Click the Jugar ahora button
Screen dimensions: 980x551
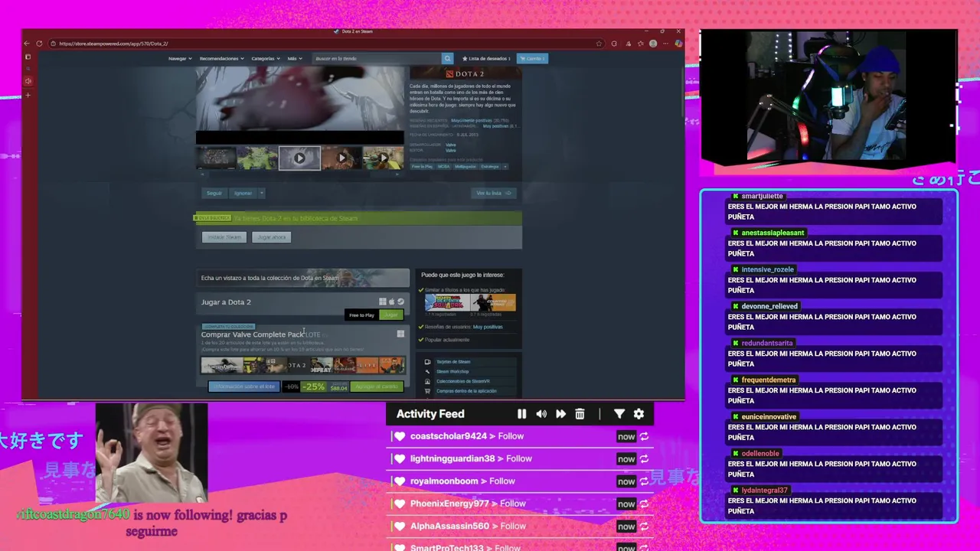(271, 237)
